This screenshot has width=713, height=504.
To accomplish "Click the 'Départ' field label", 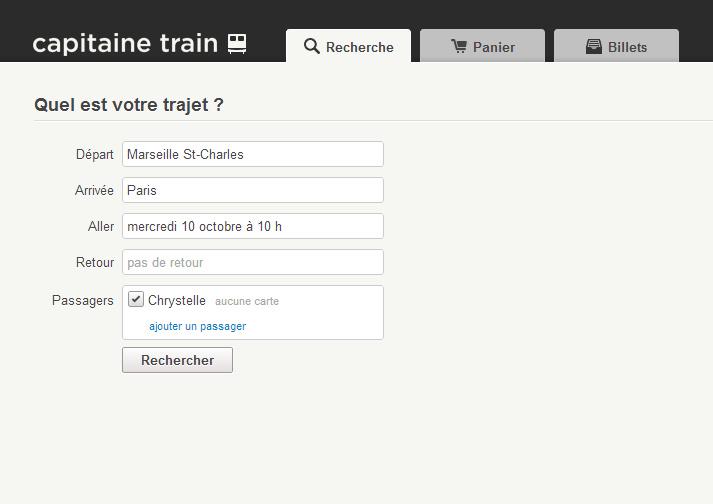I will pyautogui.click(x=95, y=154).
